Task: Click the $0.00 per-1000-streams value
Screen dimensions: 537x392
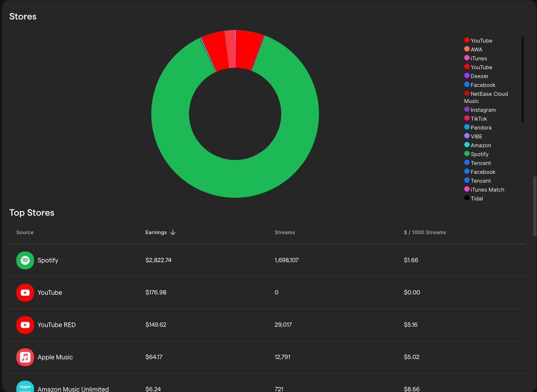Action: [x=412, y=292]
